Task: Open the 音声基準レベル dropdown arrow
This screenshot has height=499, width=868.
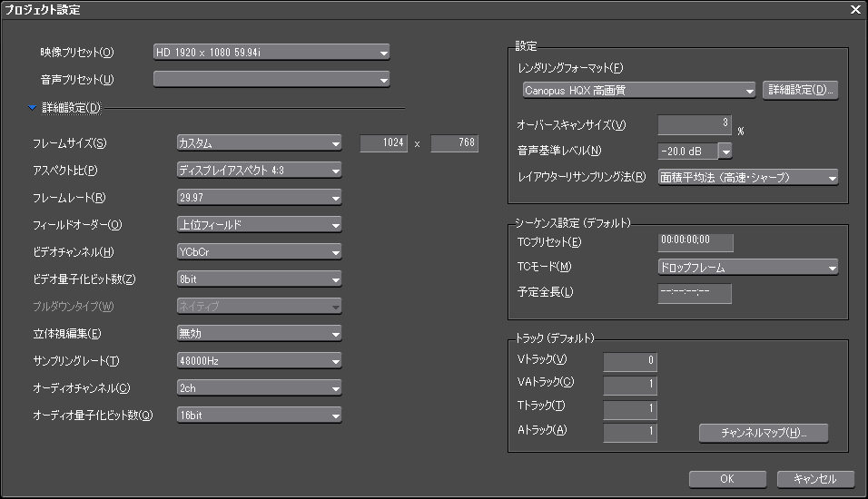Action: click(725, 151)
